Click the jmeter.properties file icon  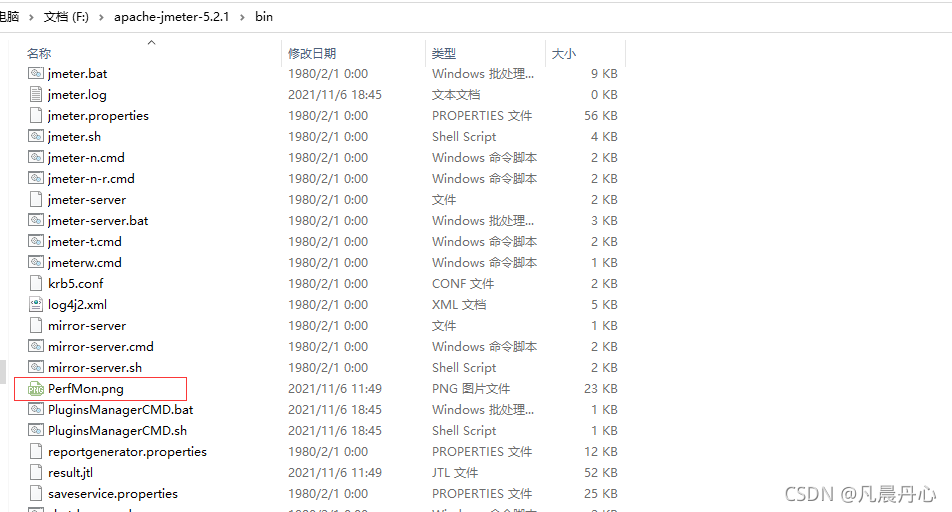36,115
